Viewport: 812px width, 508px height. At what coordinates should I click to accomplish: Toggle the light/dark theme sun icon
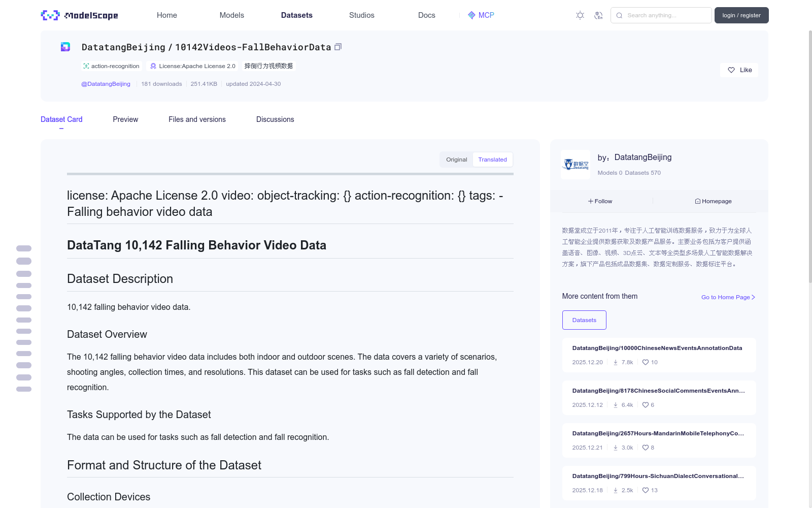[580, 15]
